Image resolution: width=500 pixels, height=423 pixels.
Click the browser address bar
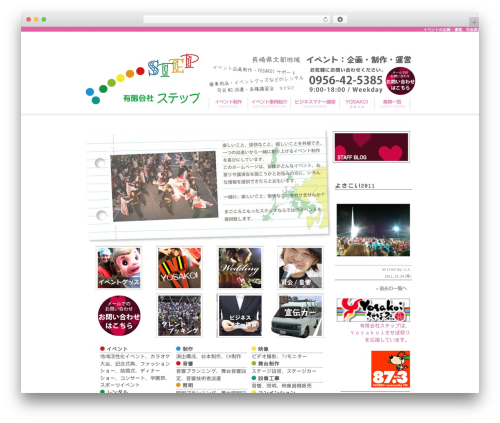click(237, 19)
